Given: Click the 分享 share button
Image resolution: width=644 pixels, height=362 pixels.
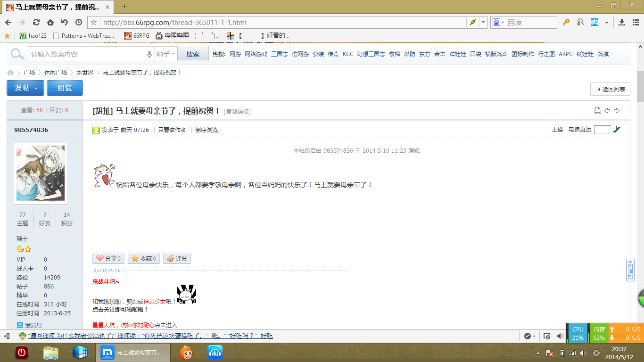Looking at the screenshot, I should (x=108, y=258).
